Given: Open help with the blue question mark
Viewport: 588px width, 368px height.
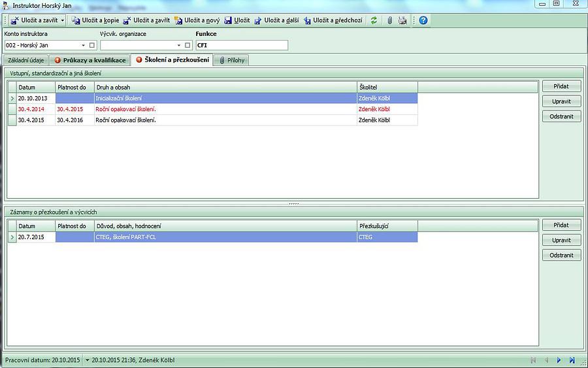Looking at the screenshot, I should pyautogui.click(x=423, y=20).
